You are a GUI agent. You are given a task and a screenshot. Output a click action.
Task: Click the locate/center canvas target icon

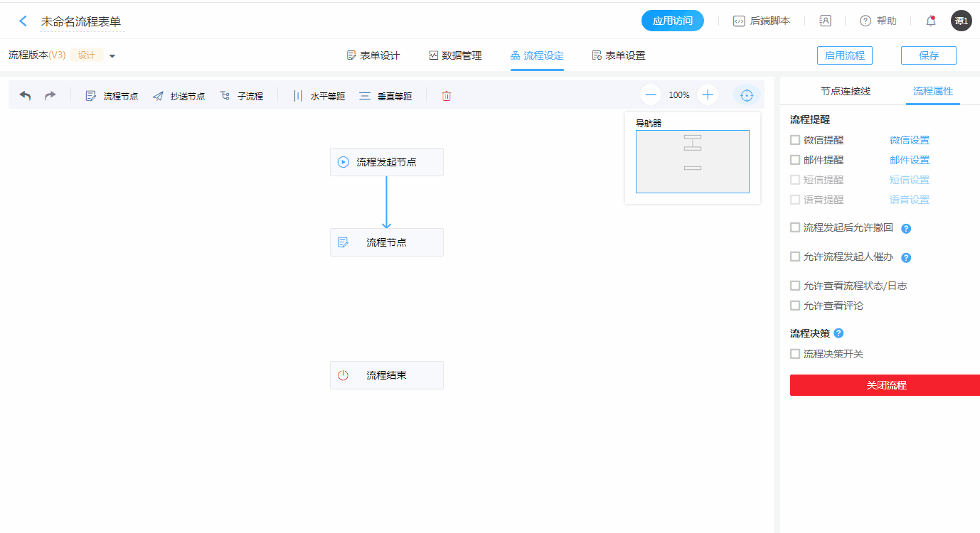pos(746,95)
